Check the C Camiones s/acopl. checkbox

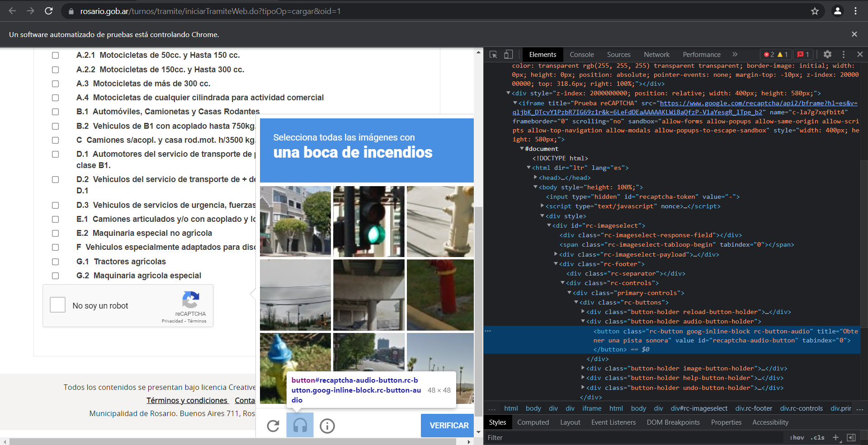(56, 140)
